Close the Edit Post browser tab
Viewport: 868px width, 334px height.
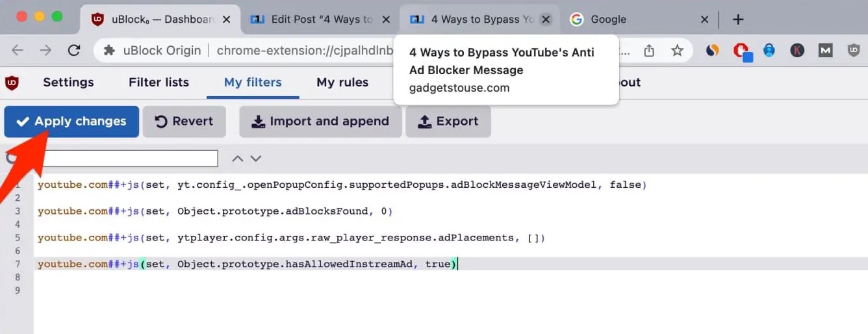tap(386, 19)
